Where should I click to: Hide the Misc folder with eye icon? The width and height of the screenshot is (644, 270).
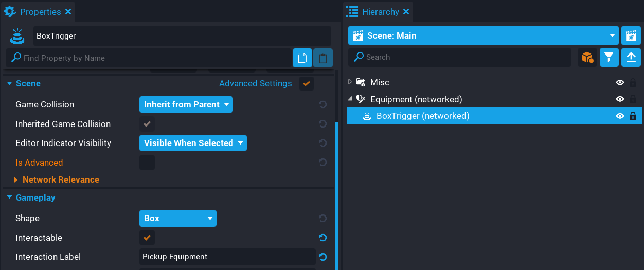[620, 82]
